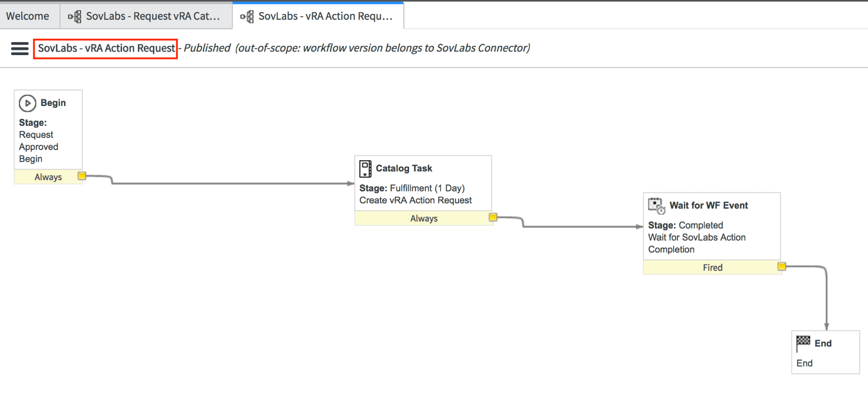Select the Fired condition bar

[x=712, y=267]
